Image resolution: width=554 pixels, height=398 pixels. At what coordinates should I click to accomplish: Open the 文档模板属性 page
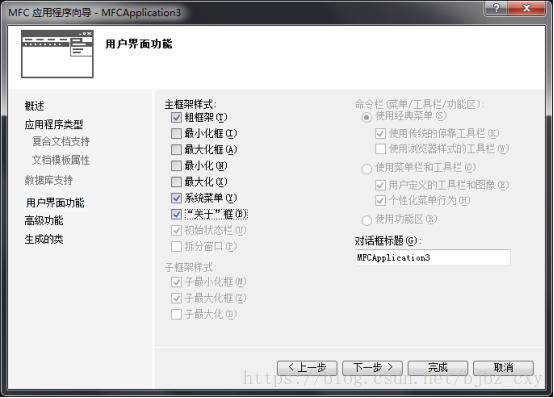pos(61,160)
